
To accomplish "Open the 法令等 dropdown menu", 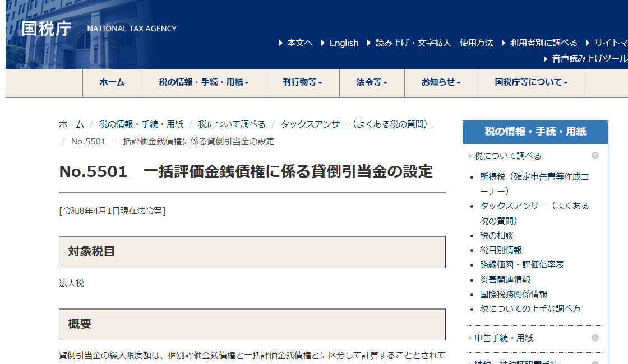I will 372,82.
